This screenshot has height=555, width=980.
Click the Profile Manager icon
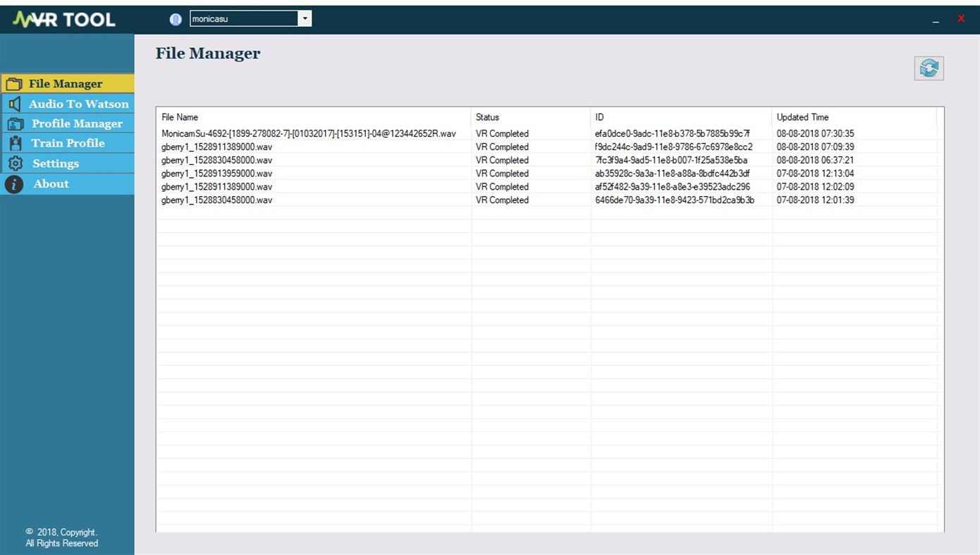click(x=14, y=123)
